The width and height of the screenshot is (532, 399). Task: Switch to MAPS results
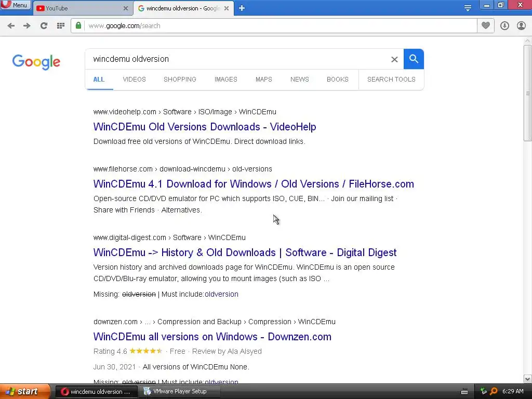(x=263, y=79)
